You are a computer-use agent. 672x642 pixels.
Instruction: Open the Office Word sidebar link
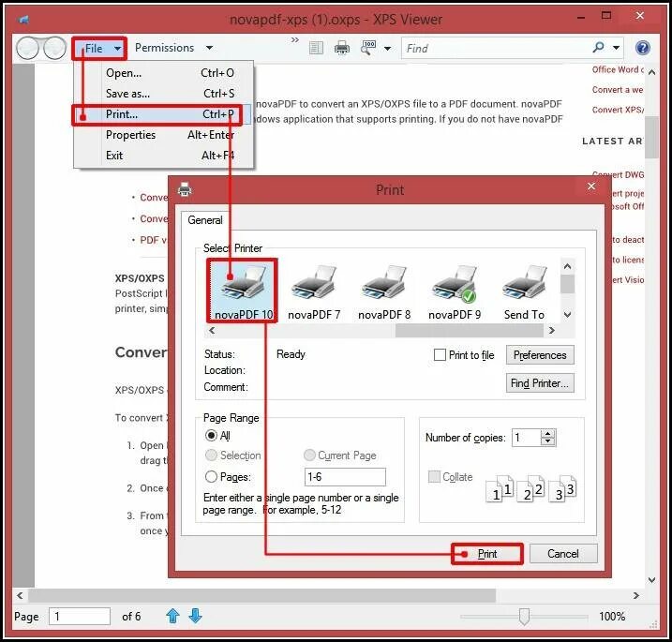pyautogui.click(x=618, y=69)
